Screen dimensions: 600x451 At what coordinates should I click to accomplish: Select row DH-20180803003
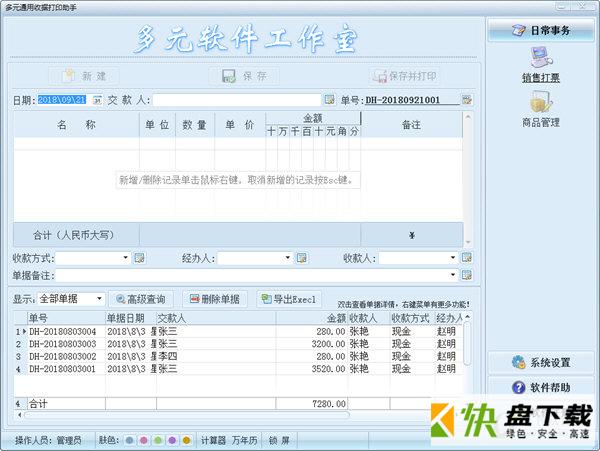pos(238,344)
